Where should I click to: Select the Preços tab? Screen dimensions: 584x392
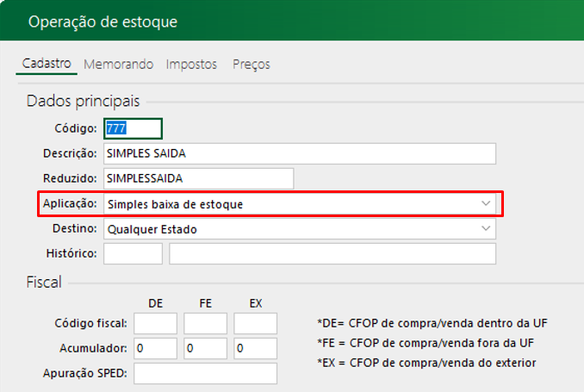pyautogui.click(x=251, y=65)
